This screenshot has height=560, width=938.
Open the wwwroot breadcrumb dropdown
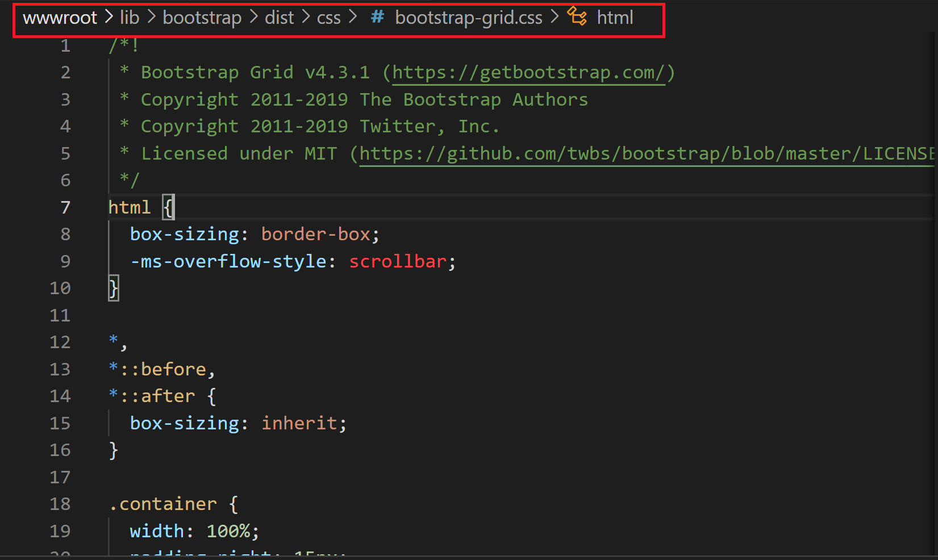[59, 18]
